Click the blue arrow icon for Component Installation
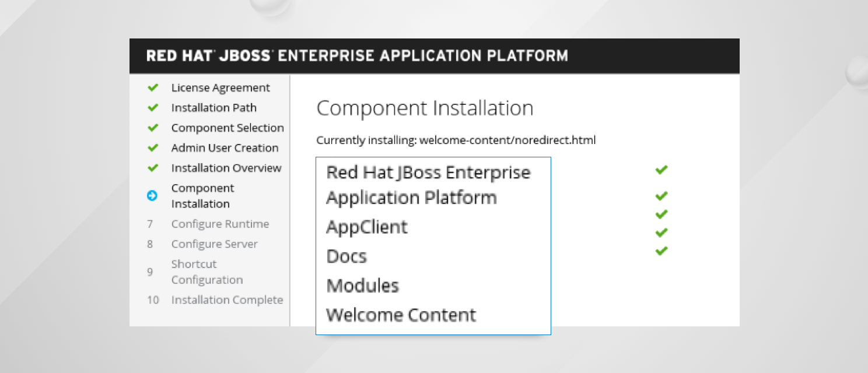Image resolution: width=868 pixels, height=373 pixels. pos(152,196)
